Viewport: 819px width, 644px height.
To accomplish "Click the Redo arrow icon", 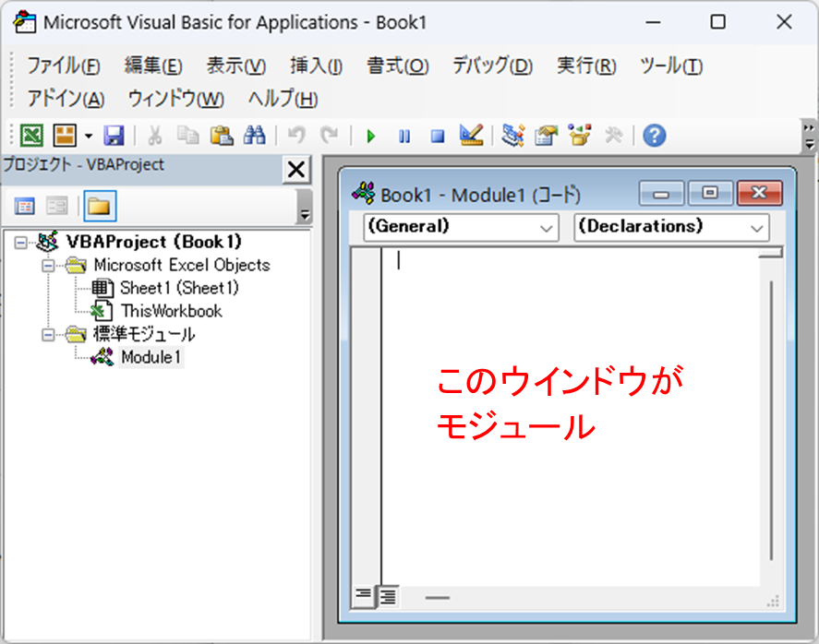I will click(x=330, y=136).
